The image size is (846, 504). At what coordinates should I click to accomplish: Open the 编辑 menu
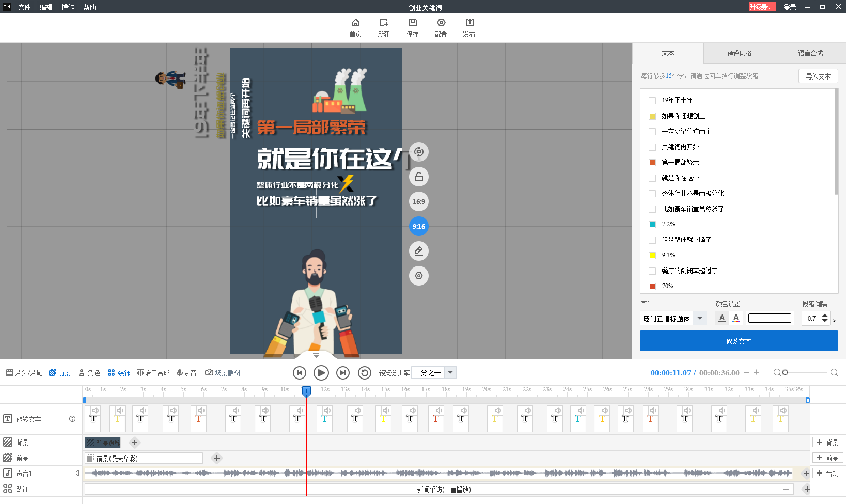46,7
